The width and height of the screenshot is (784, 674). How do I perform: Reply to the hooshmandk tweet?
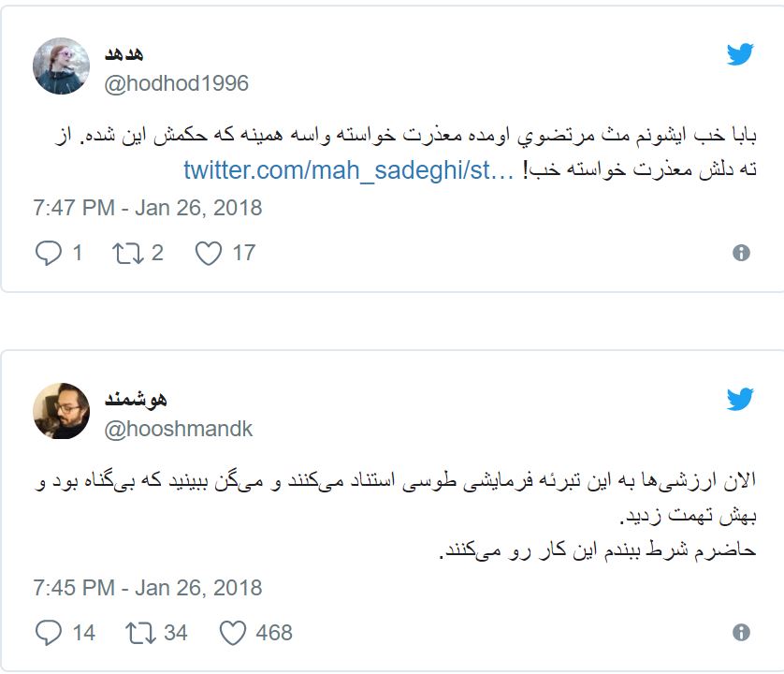pyautogui.click(x=48, y=633)
